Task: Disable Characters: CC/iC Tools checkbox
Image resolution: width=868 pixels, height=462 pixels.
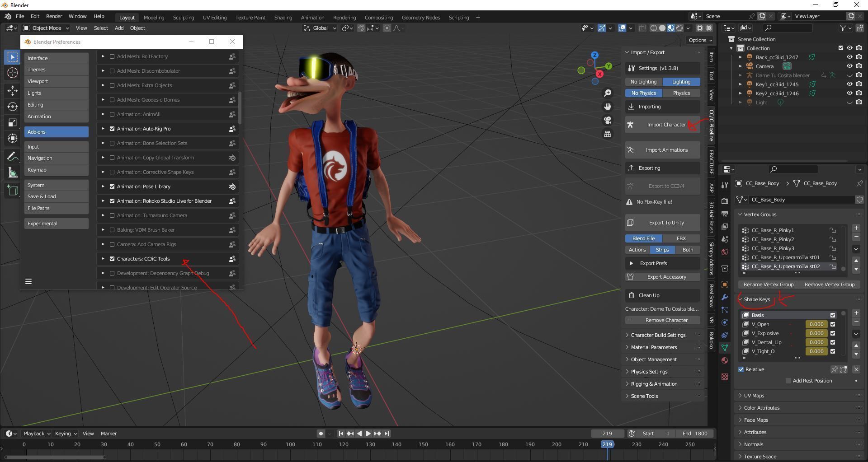Action: tap(112, 259)
